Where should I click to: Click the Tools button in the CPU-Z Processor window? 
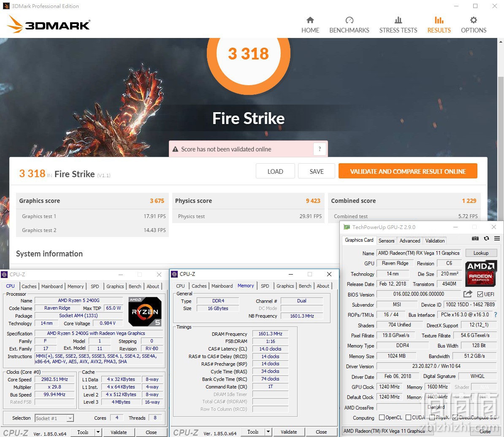[83, 432]
